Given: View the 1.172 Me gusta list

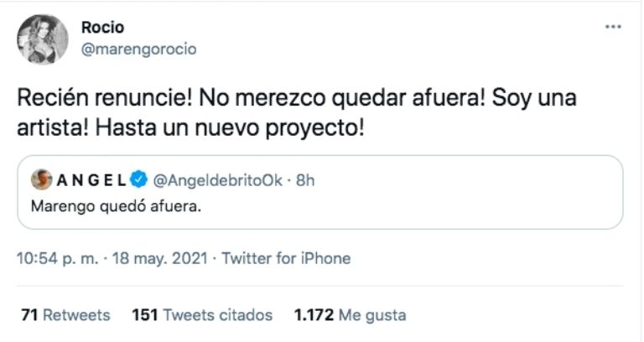Looking at the screenshot, I should [350, 315].
